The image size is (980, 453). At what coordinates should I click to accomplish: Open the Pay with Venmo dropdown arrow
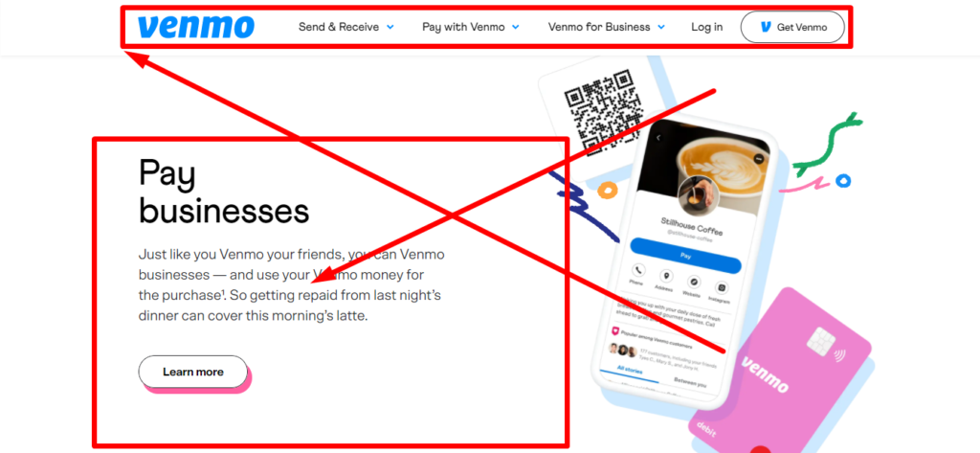tap(516, 27)
